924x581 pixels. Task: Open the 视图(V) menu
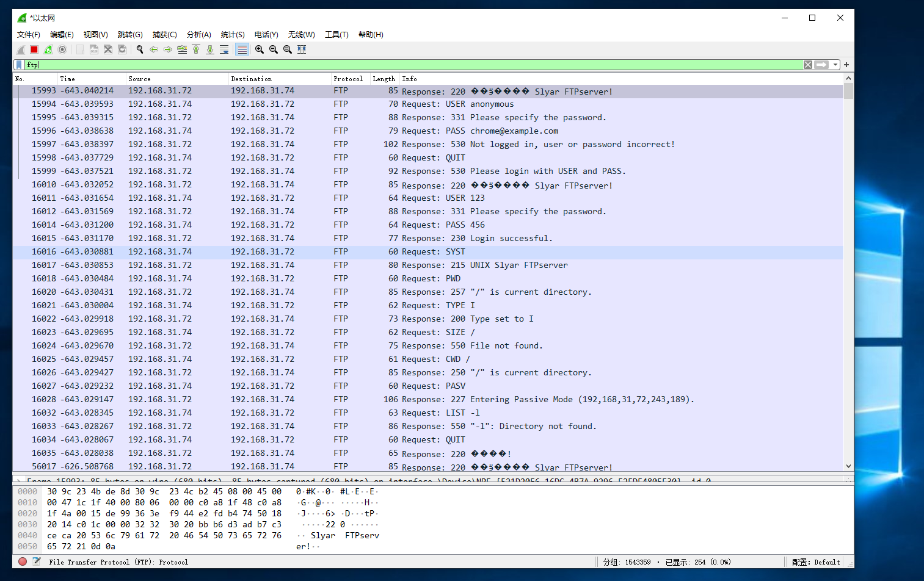[96, 35]
